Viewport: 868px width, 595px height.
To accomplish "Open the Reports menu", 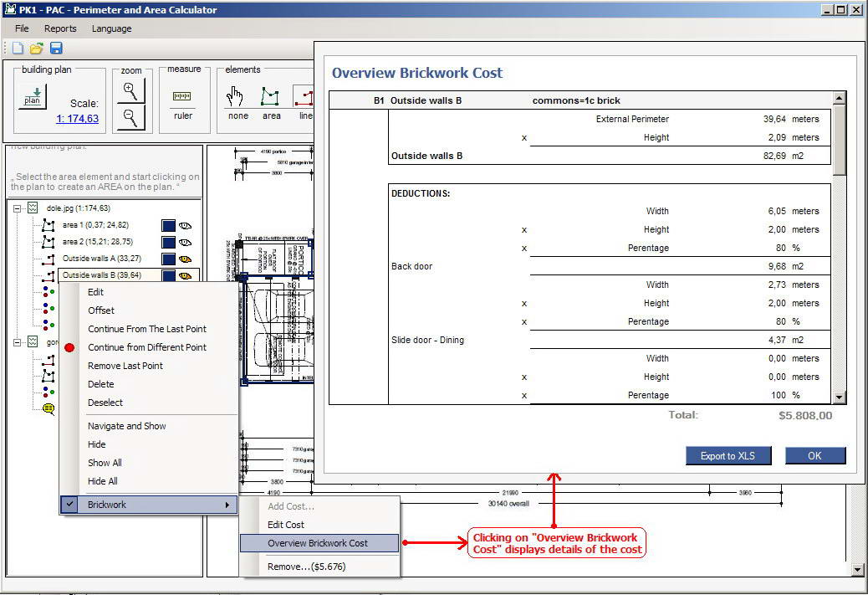I will click(x=60, y=28).
